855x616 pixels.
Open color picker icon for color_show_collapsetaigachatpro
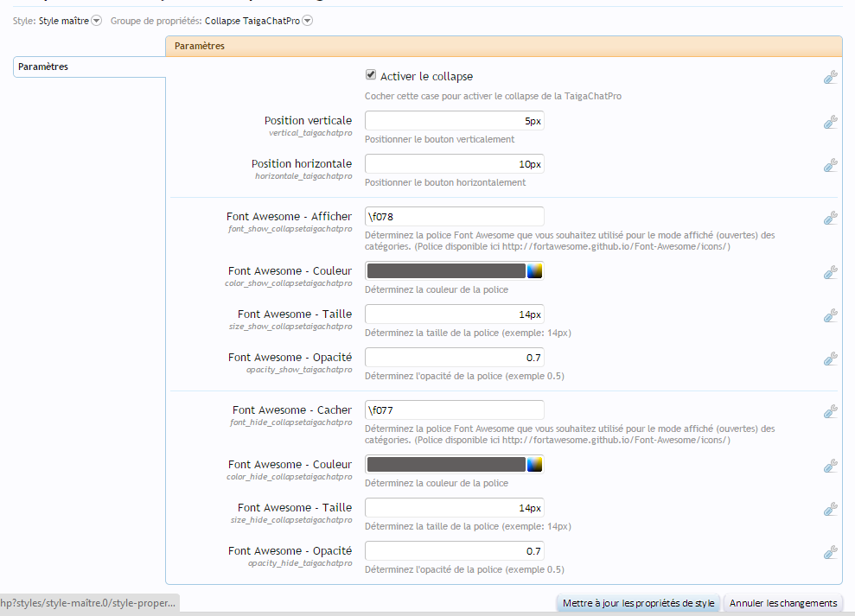pos(534,270)
